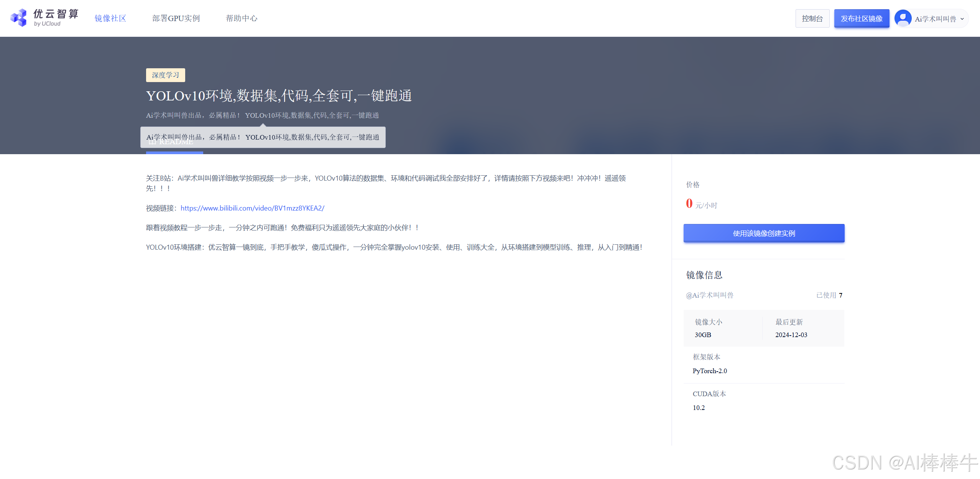Image resolution: width=980 pixels, height=479 pixels.
Task: Expand the Ai学术叫叫兽 account dropdown arrow
Action: tap(962, 19)
